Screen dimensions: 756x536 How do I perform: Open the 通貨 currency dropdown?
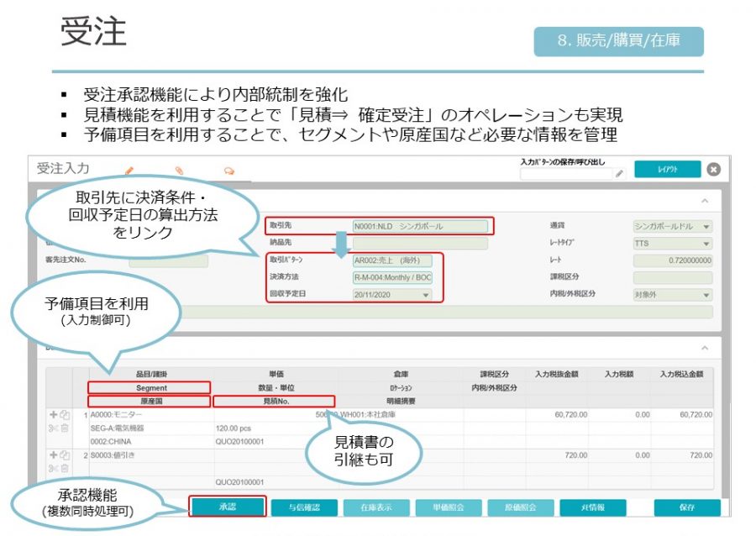706,227
